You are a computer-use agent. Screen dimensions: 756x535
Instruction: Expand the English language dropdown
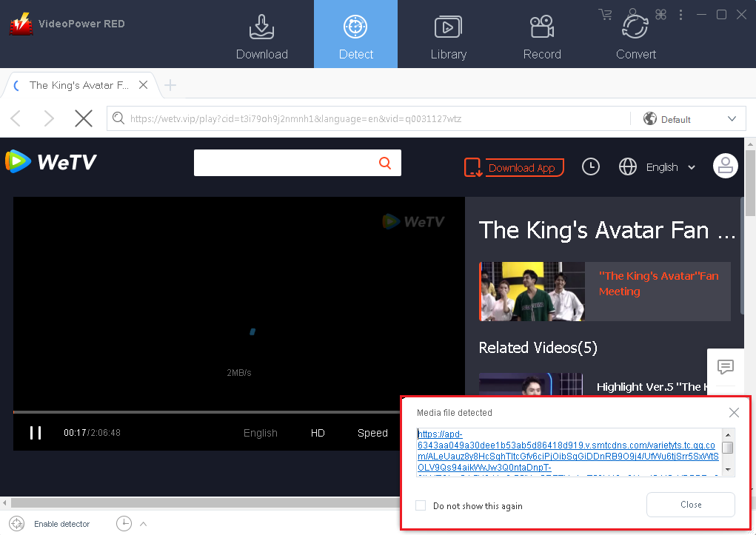671,167
